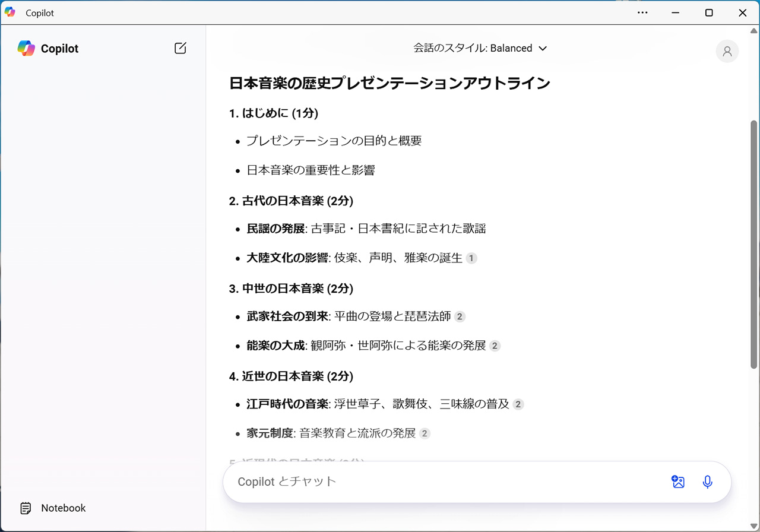The height and width of the screenshot is (532, 760).
Task: Click the chevron next to Balanced
Action: 542,49
